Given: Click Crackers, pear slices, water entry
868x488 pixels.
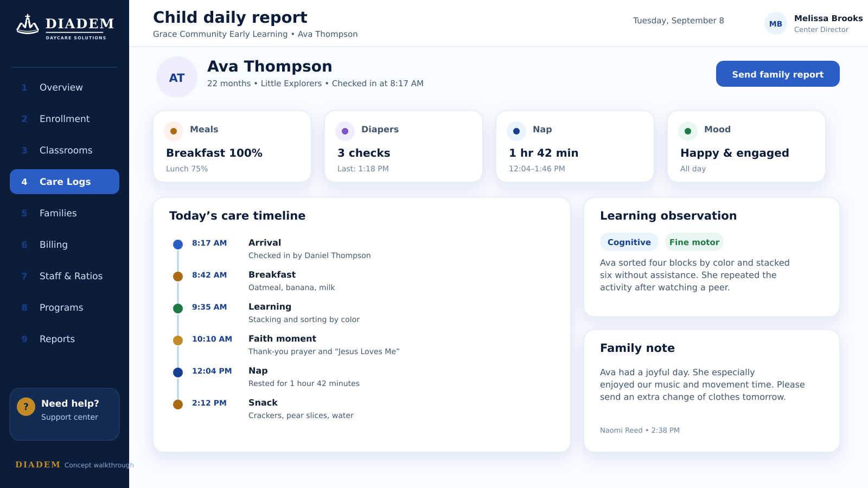Looking at the screenshot, I should (301, 415).
